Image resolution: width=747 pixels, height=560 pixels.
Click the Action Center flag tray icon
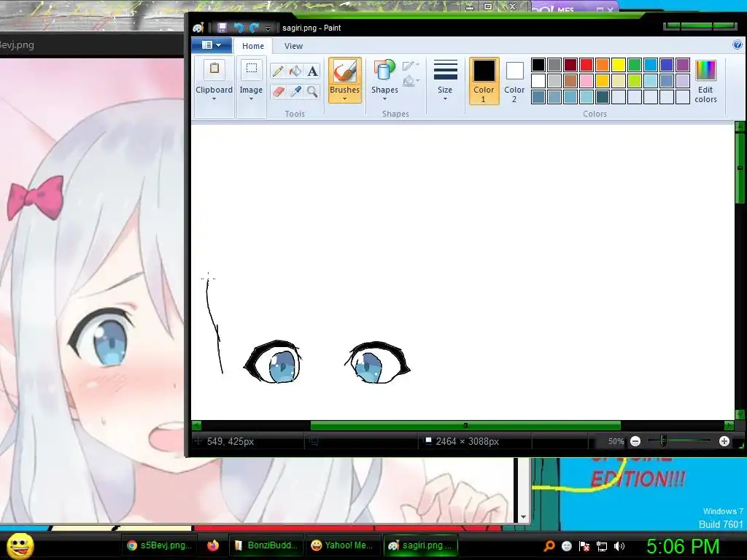point(584,546)
